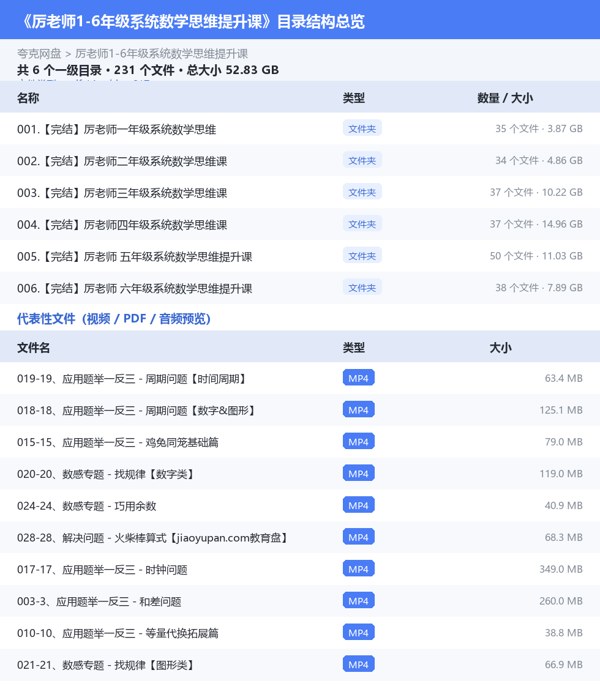Click the 79.0 MB size value

point(564,442)
